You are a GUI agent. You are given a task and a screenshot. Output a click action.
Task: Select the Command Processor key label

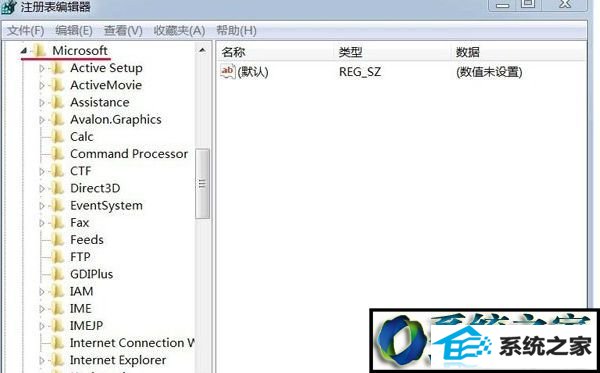(129, 154)
